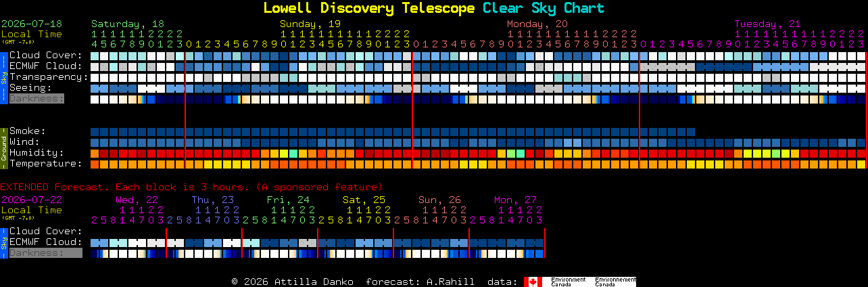Select the Saturday, 18 day header

coord(128,24)
